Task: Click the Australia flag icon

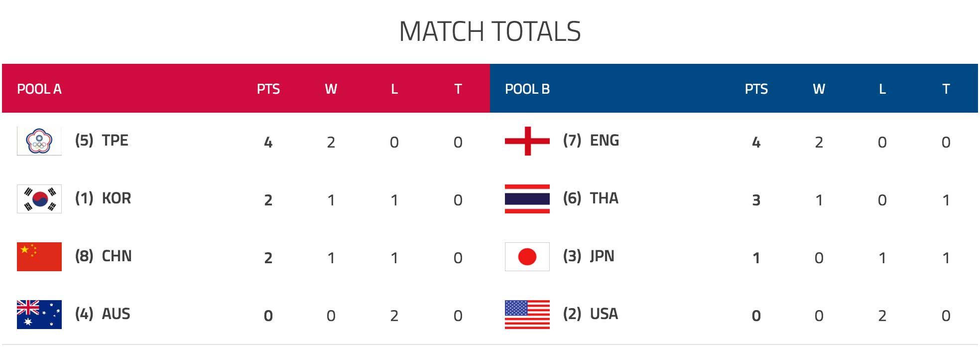Action: pyautogui.click(x=39, y=315)
